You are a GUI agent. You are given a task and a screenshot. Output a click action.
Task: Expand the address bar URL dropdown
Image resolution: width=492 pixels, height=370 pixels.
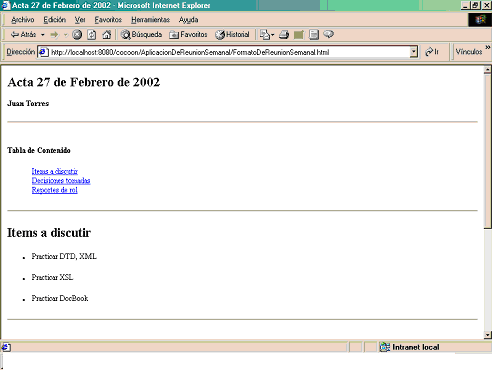(x=414, y=52)
